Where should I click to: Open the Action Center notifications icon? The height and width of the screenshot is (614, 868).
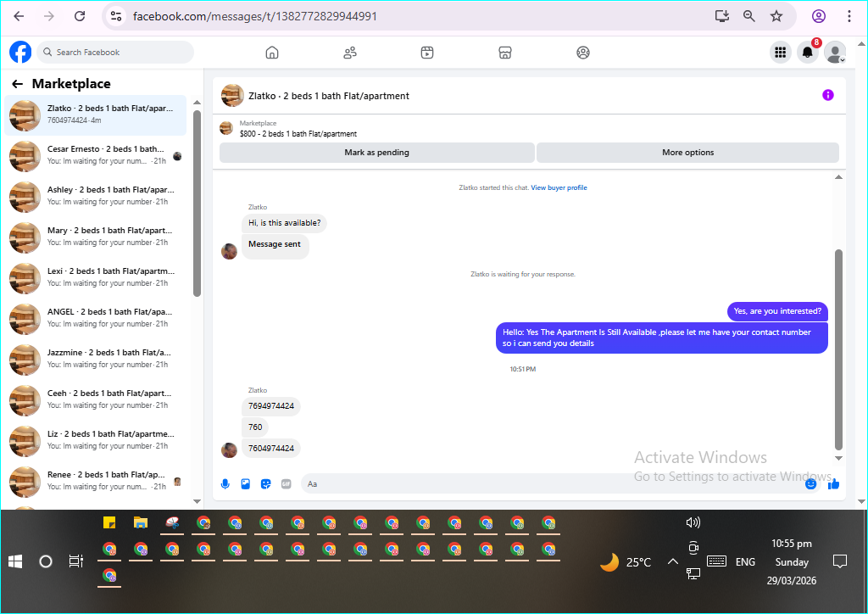tap(840, 562)
